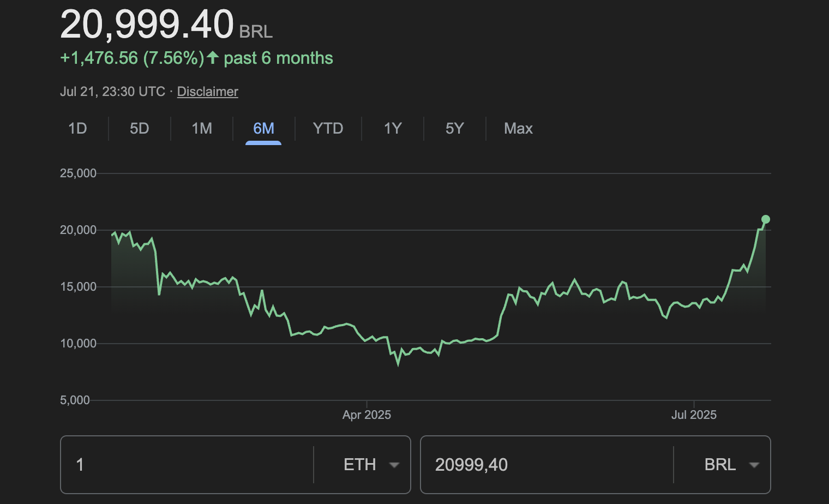Open the BRL currency dropdown
The width and height of the screenshot is (829, 504).
(x=731, y=465)
